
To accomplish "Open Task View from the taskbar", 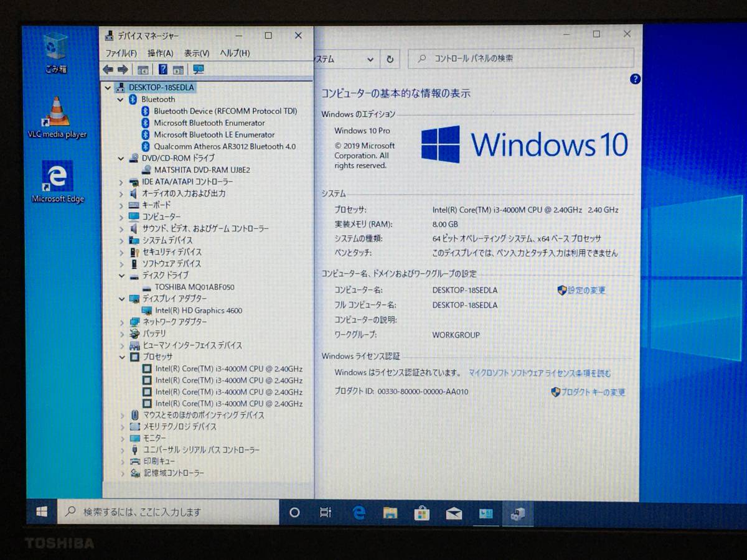I will pyautogui.click(x=326, y=512).
